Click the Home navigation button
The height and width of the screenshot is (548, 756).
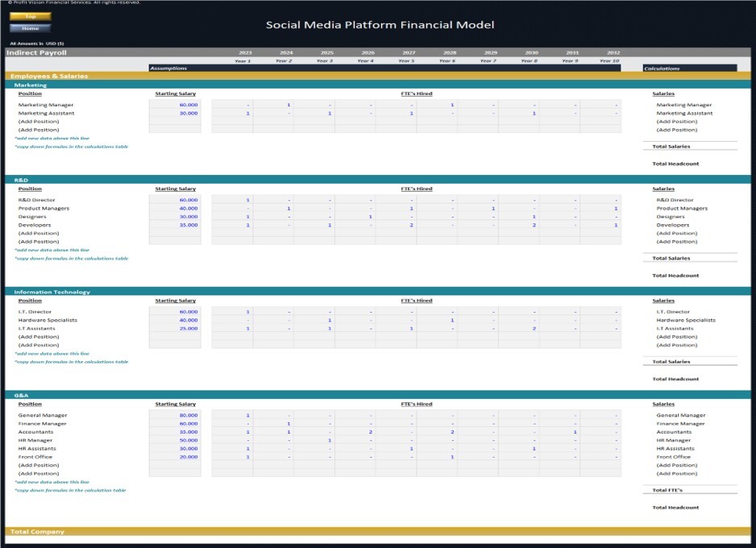tap(31, 28)
